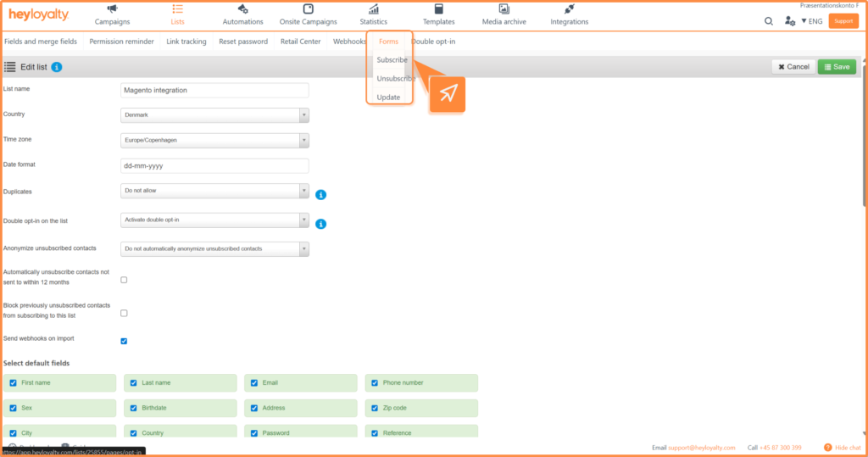The width and height of the screenshot is (868, 457).
Task: Click info icon next to Duplicates
Action: 321,195
